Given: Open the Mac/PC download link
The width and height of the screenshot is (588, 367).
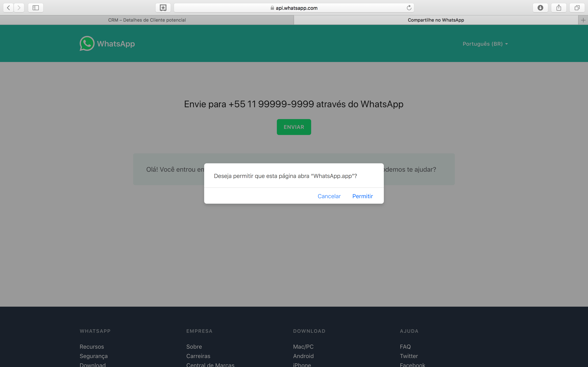Looking at the screenshot, I should click(x=303, y=347).
